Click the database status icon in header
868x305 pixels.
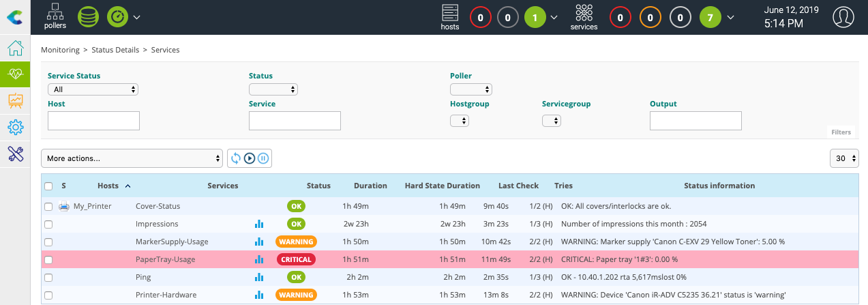pos(87,16)
